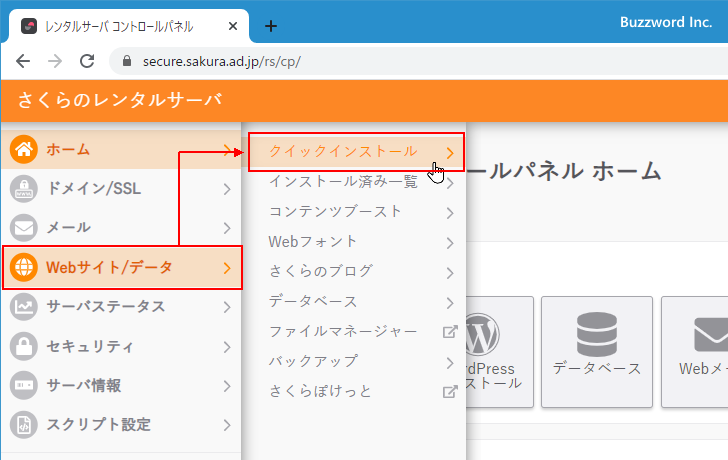Click the Script Settings (スクリプト設定) file icon
This screenshot has height=460, width=728.
[x=24, y=425]
